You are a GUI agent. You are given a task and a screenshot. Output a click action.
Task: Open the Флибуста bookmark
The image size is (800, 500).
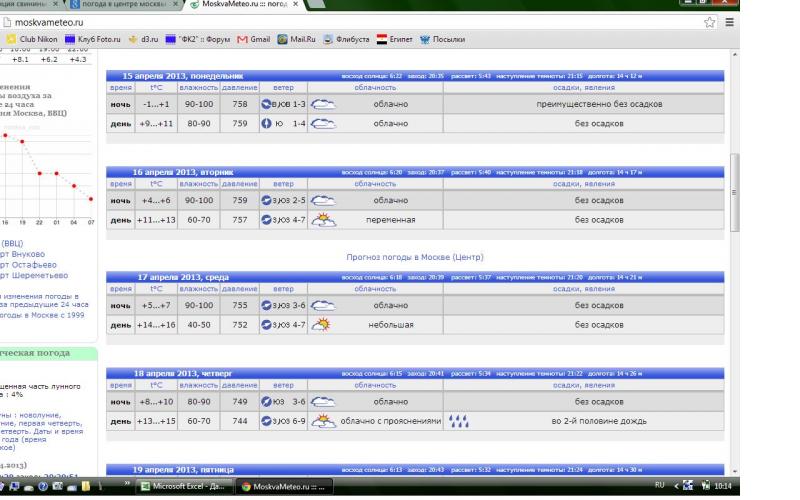(x=346, y=39)
